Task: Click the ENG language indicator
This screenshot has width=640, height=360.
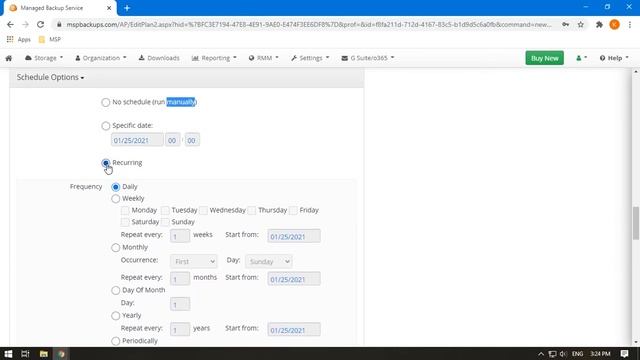Action: pos(577,353)
